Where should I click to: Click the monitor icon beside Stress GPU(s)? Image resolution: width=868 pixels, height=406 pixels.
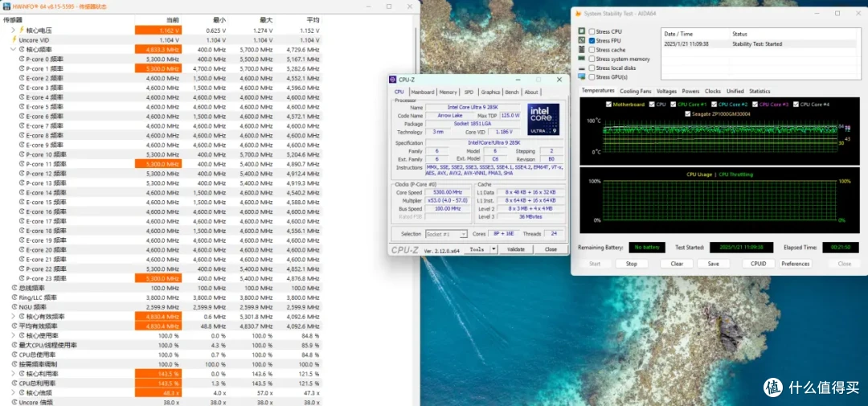581,77
